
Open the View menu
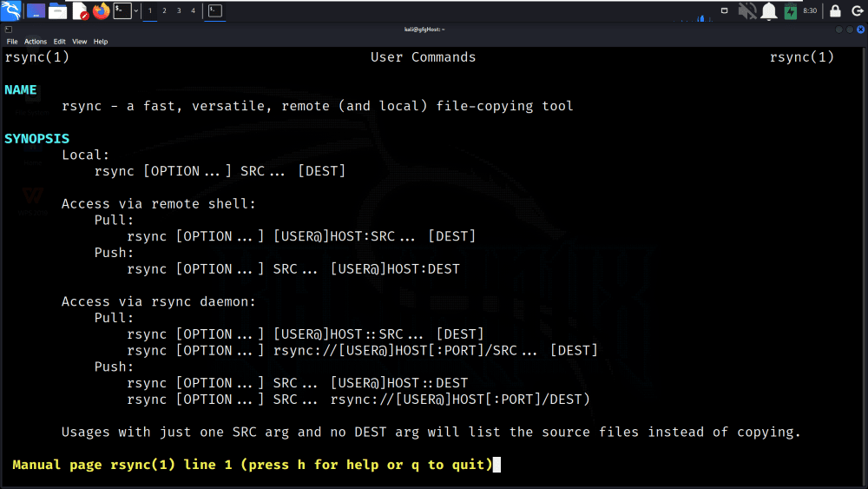tap(79, 42)
